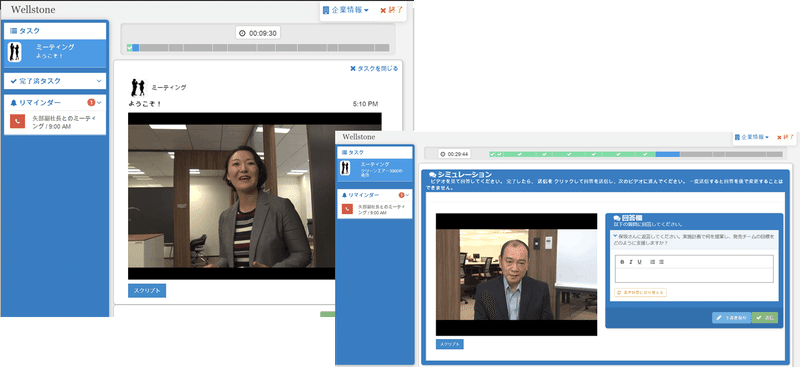Click the green checked first progress segment, back window
Viewport: 800px width, 367px height.
(x=130, y=47)
